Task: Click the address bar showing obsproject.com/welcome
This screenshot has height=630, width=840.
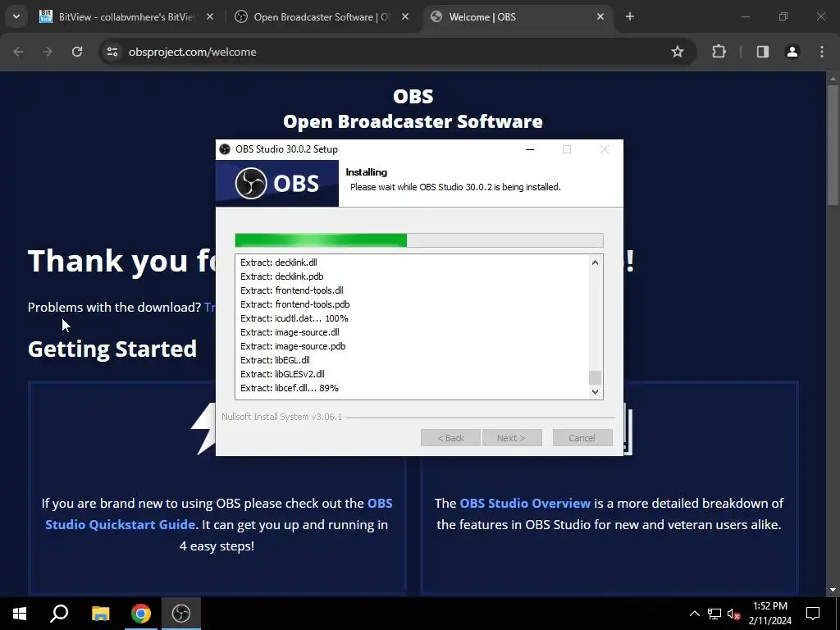Action: pyautogui.click(x=396, y=52)
